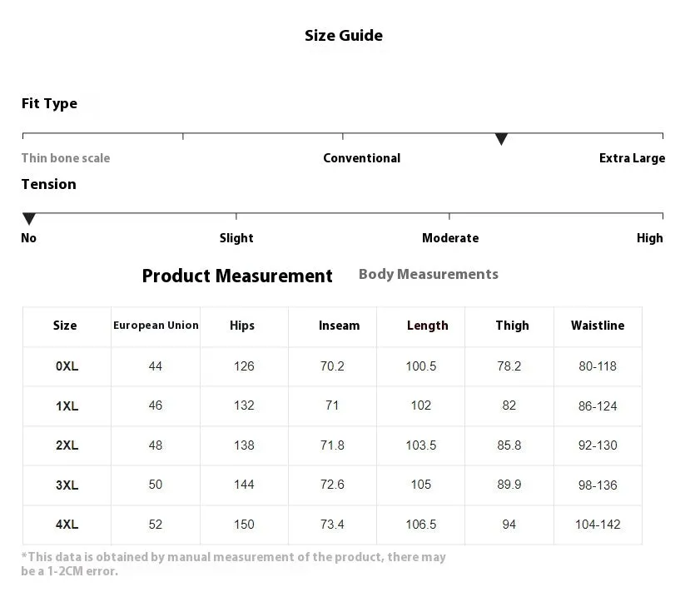Click the Moderate tension label
Image resolution: width=700 pixels, height=592 pixels.
tap(450, 238)
